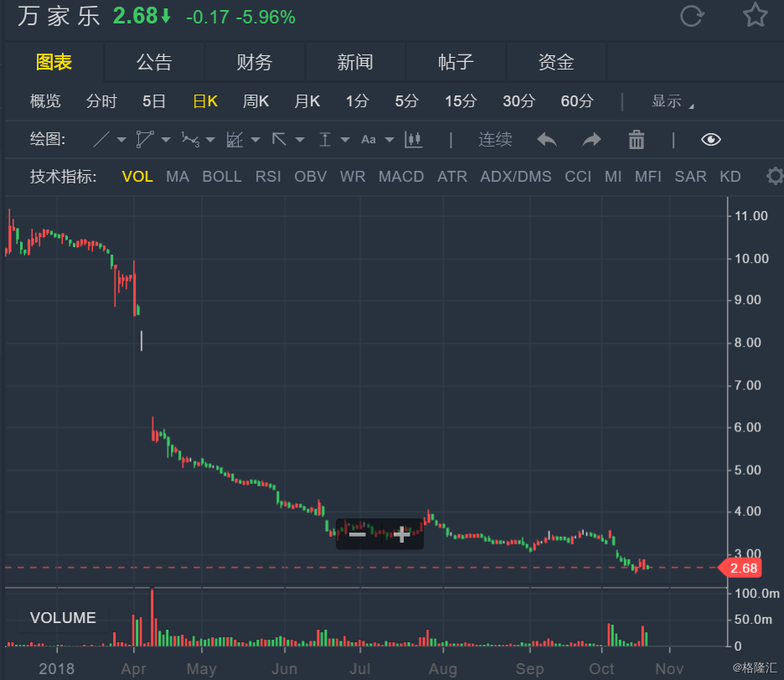Toggle the VOL indicator
The height and width of the screenshot is (680, 784).
click(137, 177)
